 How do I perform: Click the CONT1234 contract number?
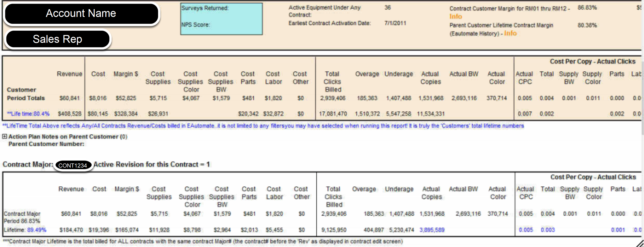[73, 165]
